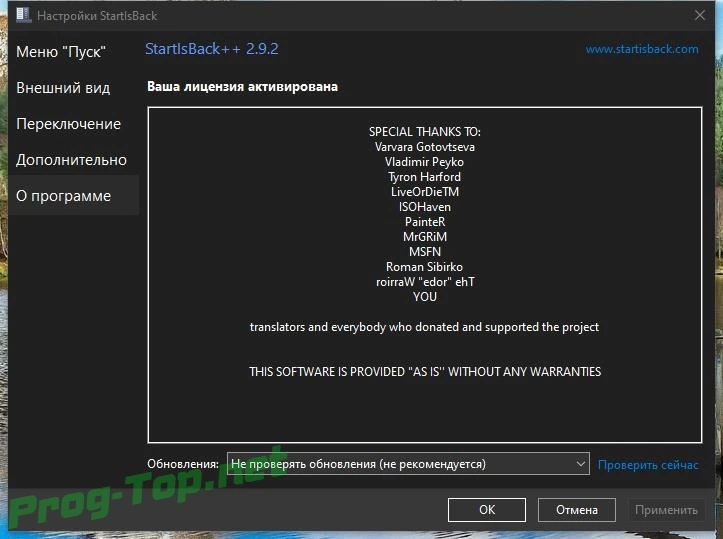Click the StartIsBack title bar icon

23,15
